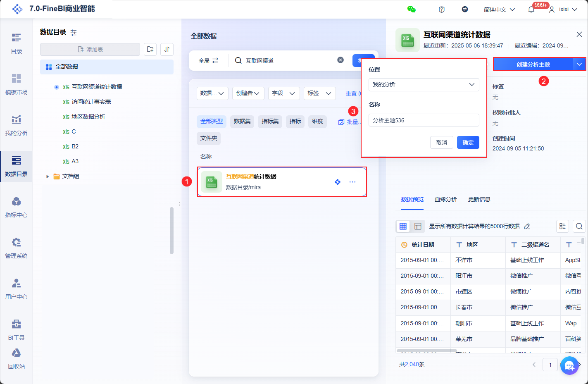Screen dimensions: 588x384
Task: Select 访问统计事实表 in the tree
Action: click(x=91, y=102)
